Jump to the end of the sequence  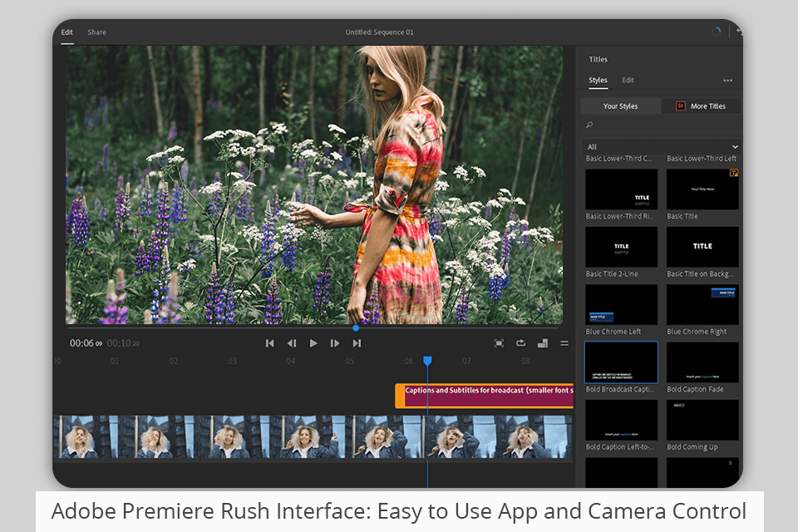click(x=357, y=343)
